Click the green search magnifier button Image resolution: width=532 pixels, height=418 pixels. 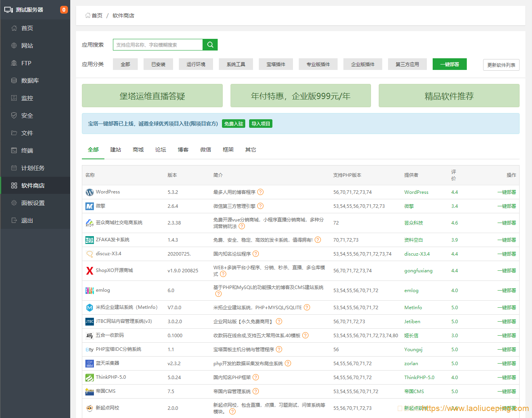click(x=210, y=45)
